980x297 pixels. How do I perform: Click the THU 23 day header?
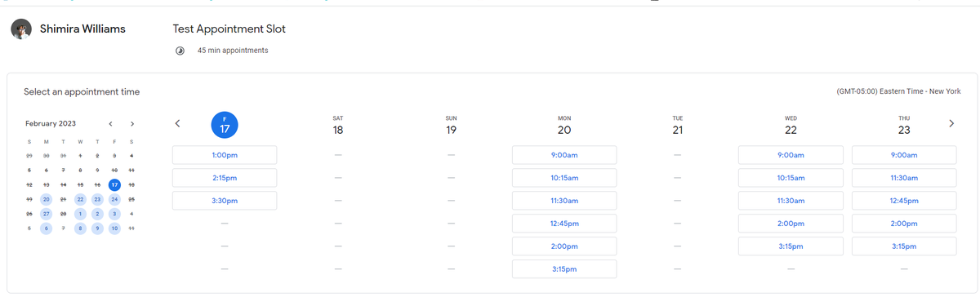coord(904,126)
